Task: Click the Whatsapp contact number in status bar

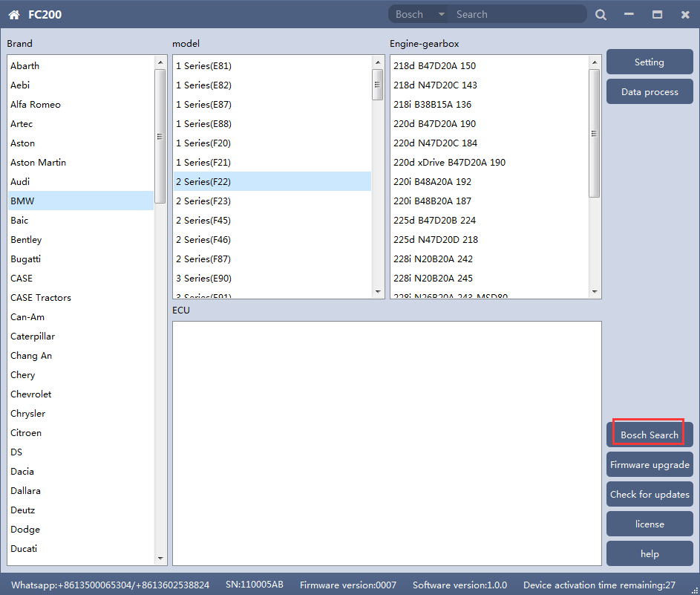Action: (x=111, y=585)
